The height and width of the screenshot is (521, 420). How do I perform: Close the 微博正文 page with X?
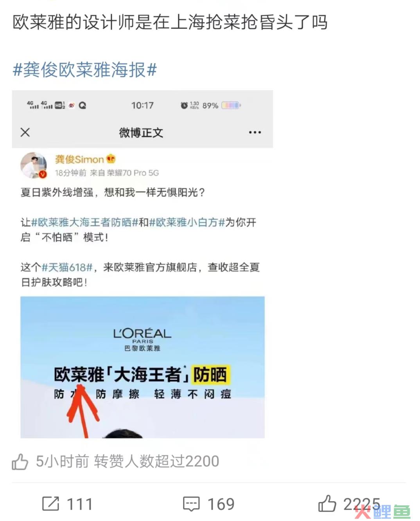(25, 132)
